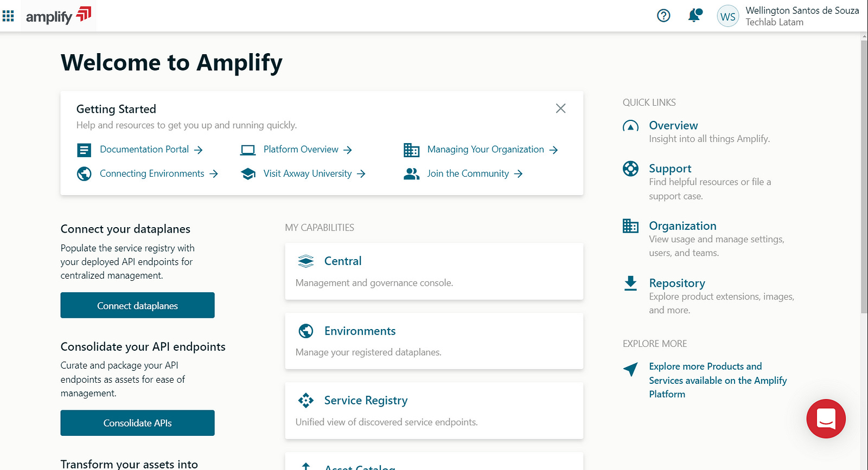Open the Repository quick link
868x470 pixels.
(x=677, y=283)
